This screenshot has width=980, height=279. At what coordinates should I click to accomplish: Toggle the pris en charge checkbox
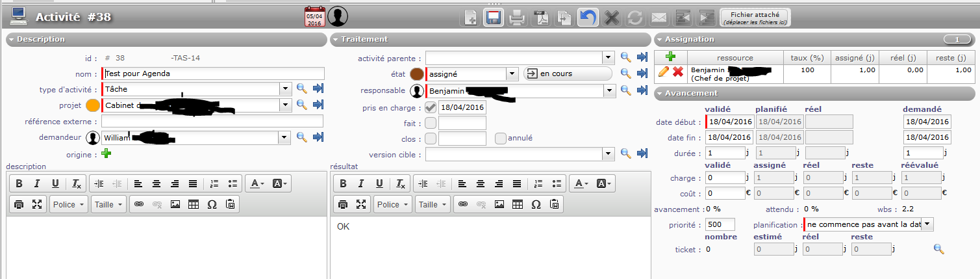coord(431,107)
